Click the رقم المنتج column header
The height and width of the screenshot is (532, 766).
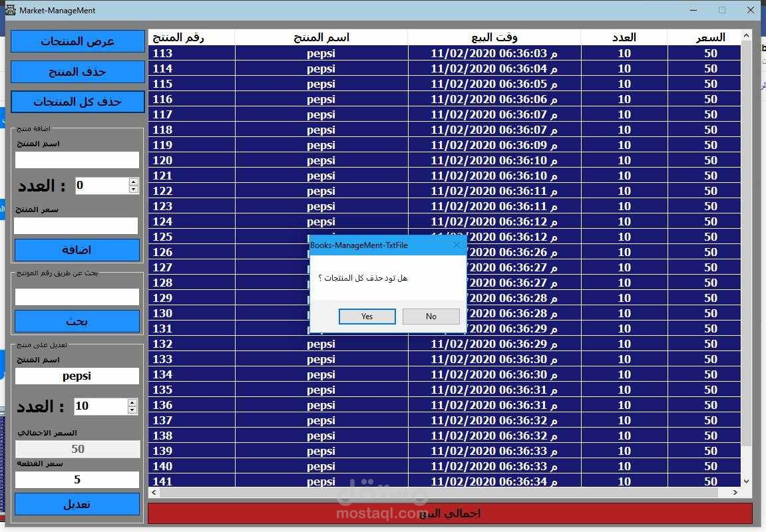point(192,38)
